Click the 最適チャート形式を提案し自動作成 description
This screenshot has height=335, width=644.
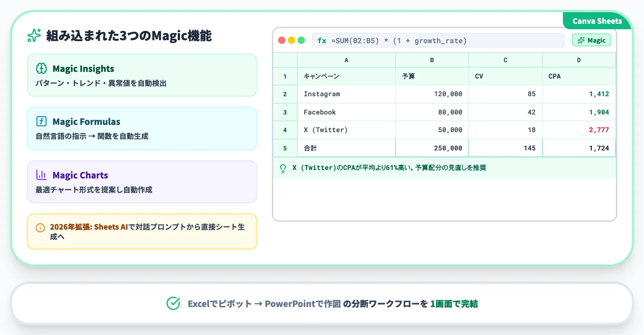[x=94, y=190]
